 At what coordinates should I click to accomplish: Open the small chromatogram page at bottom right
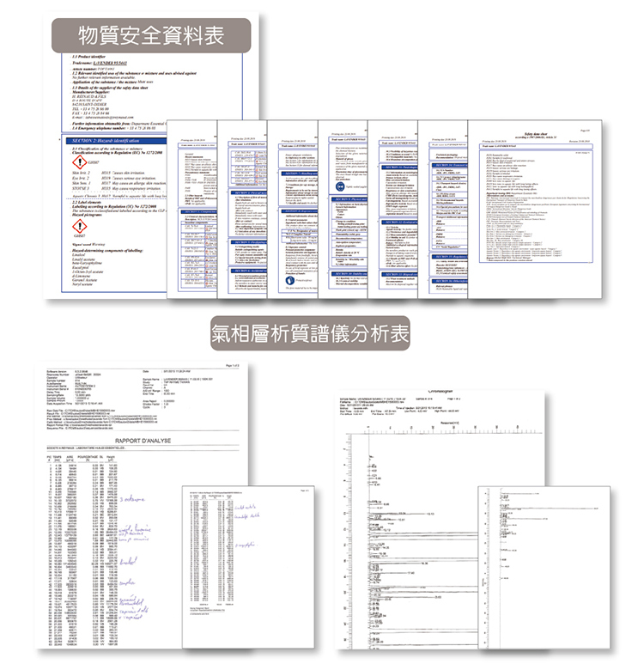(544, 568)
